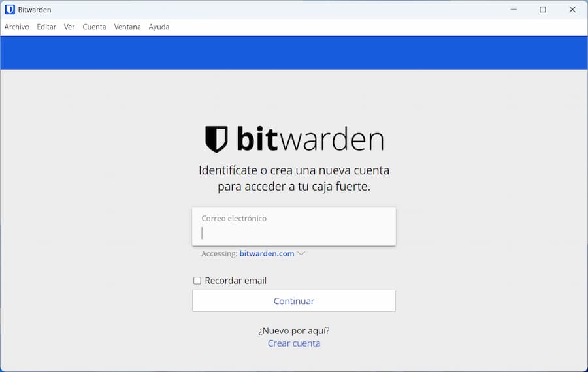588x372 pixels.
Task: Maximize the Bitwarden window
Action: 543,10
